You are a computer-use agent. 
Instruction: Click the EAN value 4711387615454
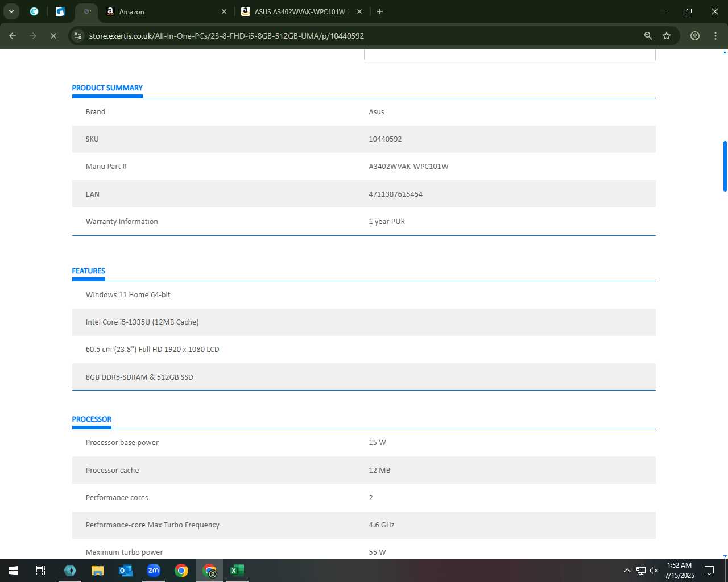click(x=395, y=194)
